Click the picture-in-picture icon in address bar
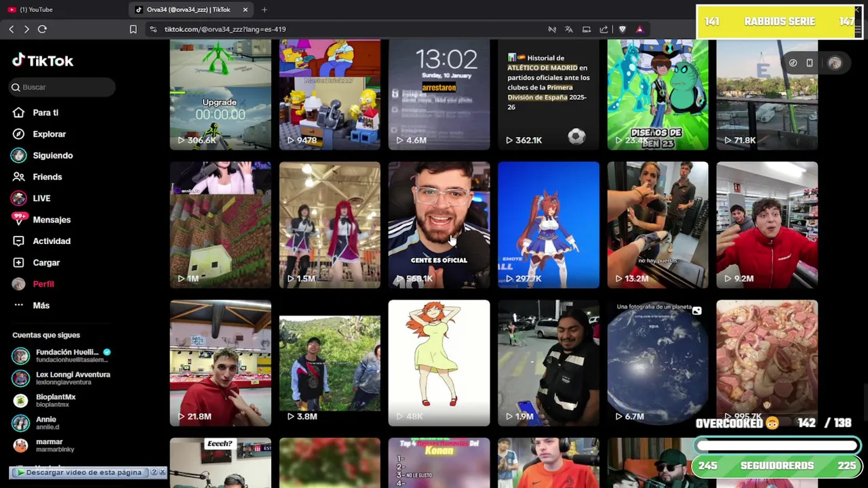The height and width of the screenshot is (488, 868). tap(587, 29)
